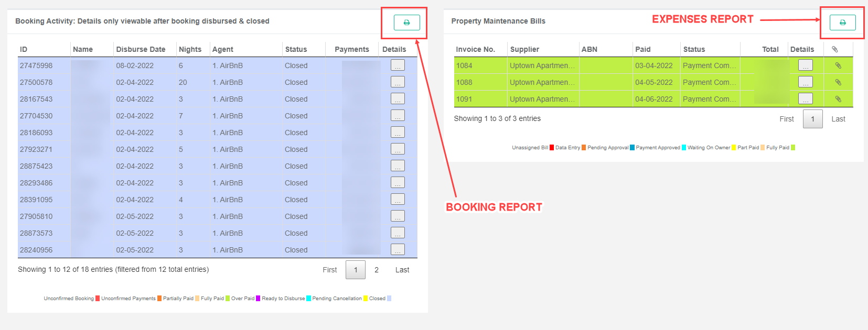Show details for booking 27923271
The height and width of the screenshot is (330, 868).
coord(398,149)
